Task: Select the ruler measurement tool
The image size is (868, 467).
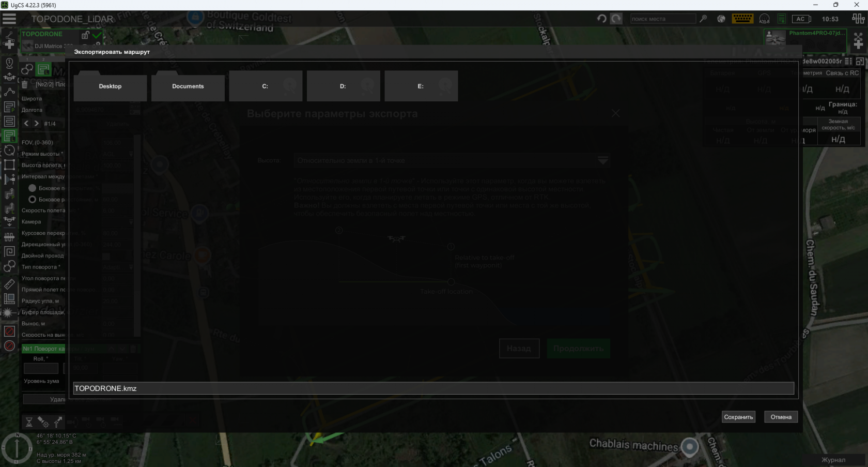Action: click(9, 284)
